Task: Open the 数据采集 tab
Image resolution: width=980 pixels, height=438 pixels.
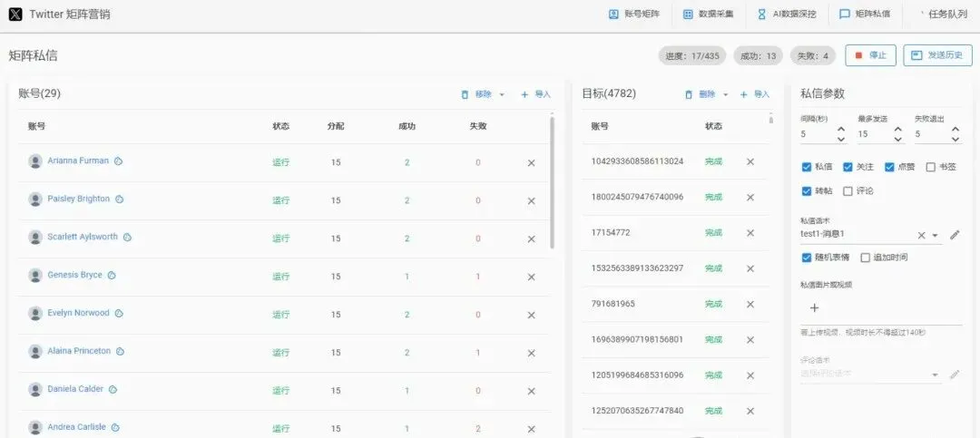Action: click(x=708, y=15)
